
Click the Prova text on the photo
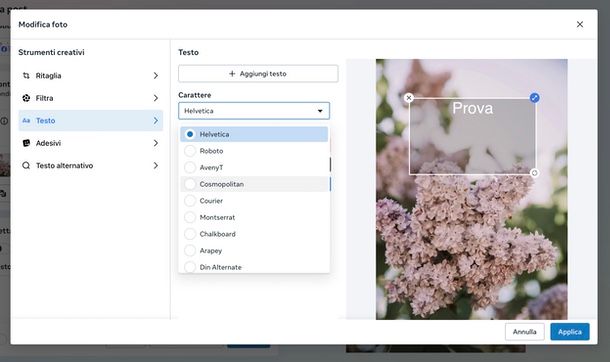pos(473,108)
